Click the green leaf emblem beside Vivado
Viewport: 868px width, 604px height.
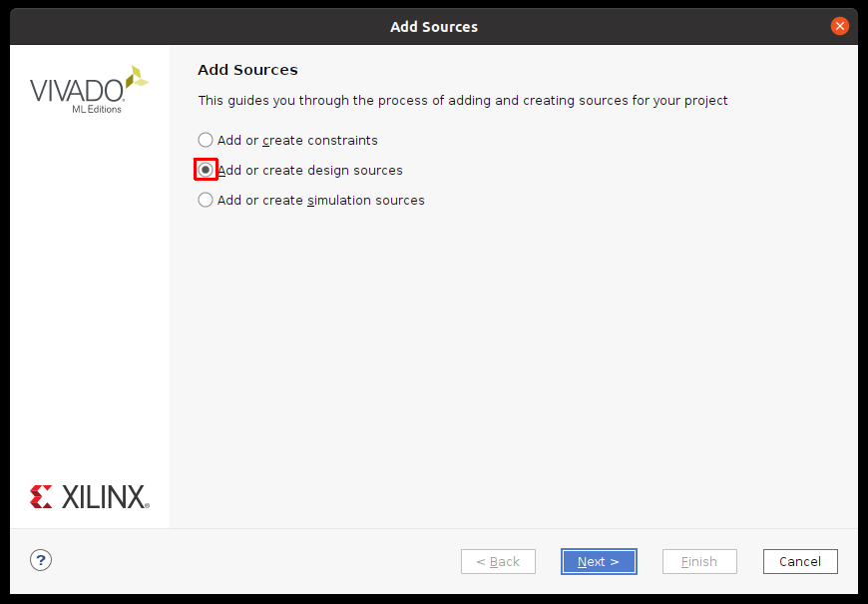point(137,77)
